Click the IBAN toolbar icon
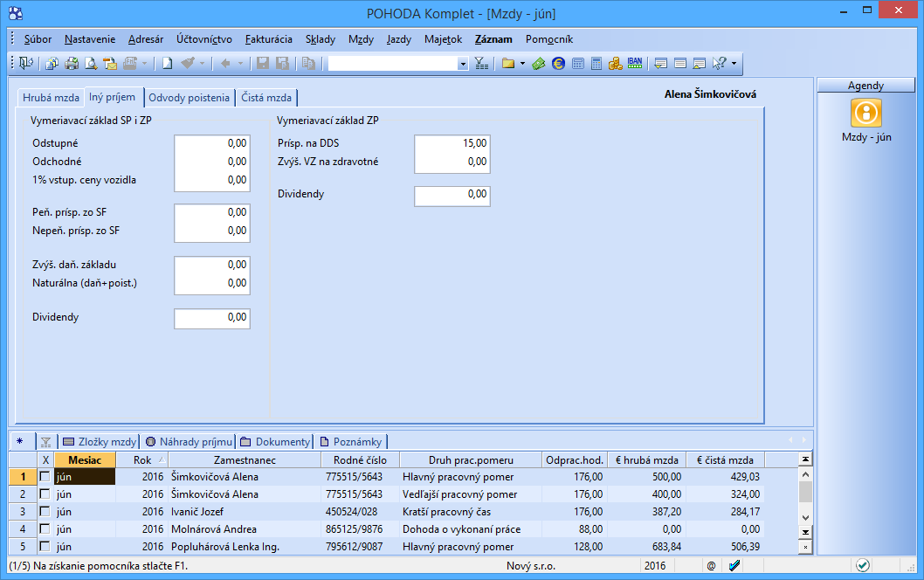This screenshot has width=924, height=580. 635,64
